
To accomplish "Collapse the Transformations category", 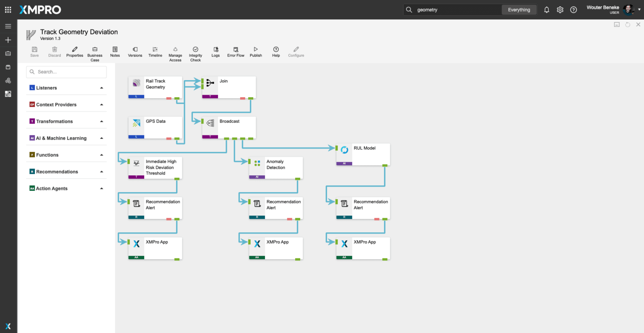I will [101, 122].
